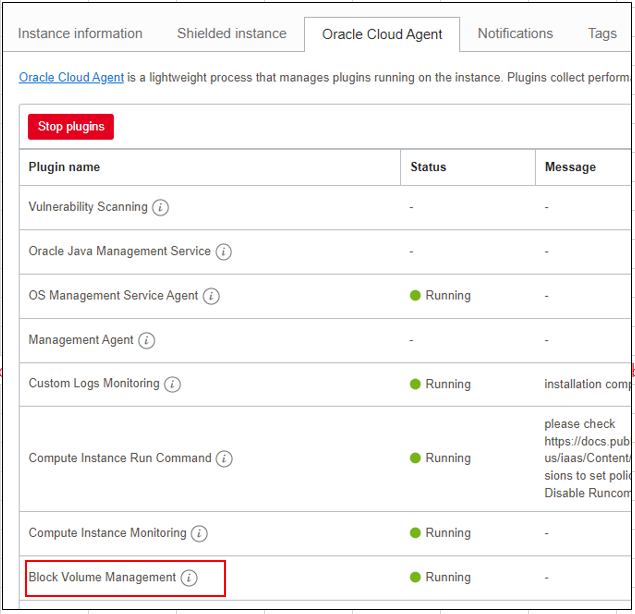The image size is (635, 614).
Task: Open Compute Instance Run Command info icon
Action: click(x=224, y=459)
